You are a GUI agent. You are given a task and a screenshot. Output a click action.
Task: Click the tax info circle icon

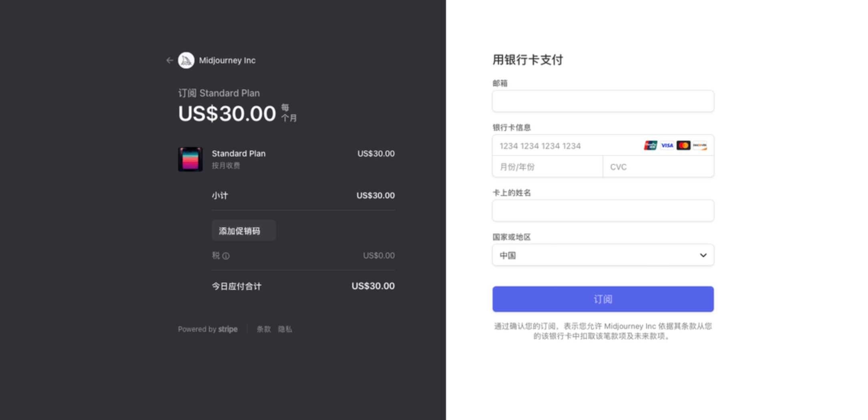pos(227,256)
